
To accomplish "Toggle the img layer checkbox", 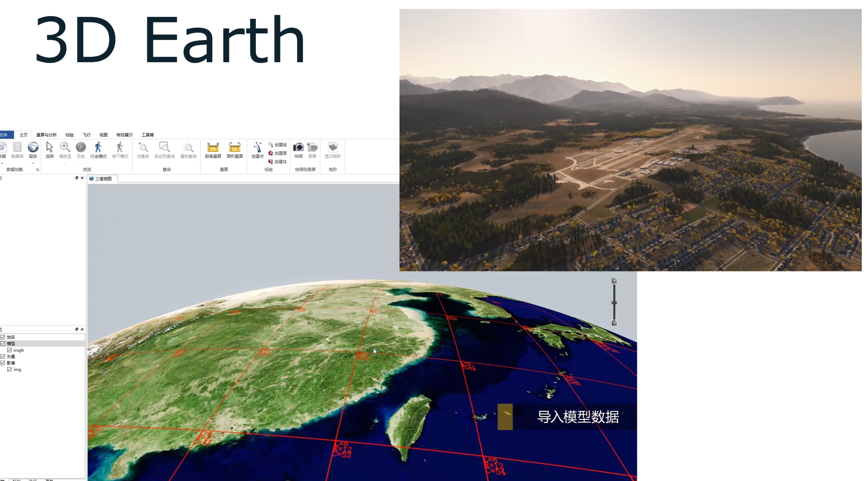I will 10,370.
